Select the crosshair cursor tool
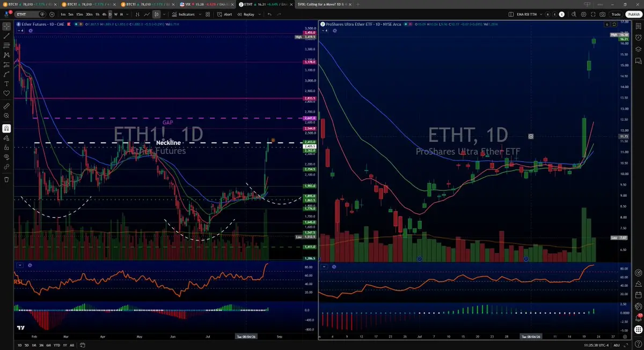Image resolution: width=644 pixels, height=350 pixels. point(6,26)
